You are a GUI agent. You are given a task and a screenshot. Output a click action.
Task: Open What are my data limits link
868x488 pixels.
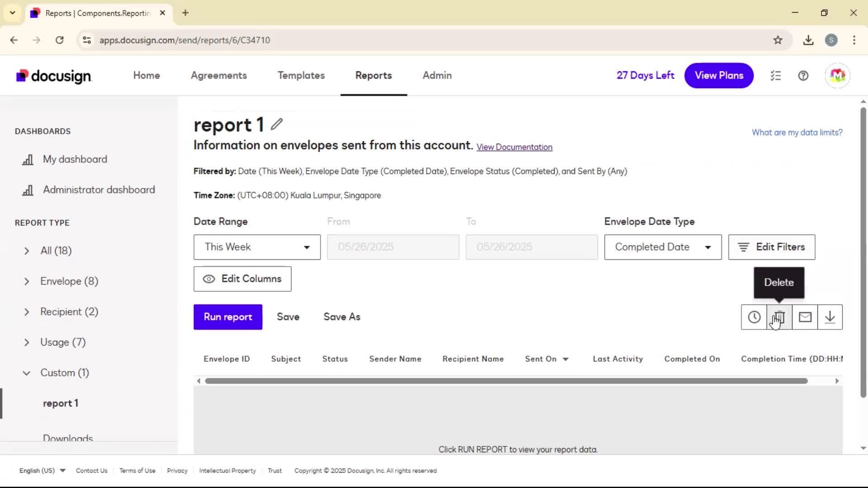[797, 132]
